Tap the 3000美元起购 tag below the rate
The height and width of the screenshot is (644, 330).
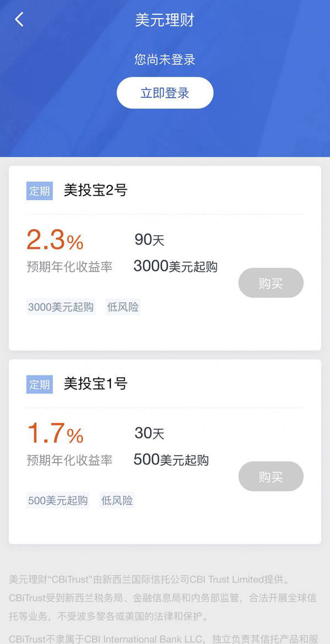tap(61, 307)
